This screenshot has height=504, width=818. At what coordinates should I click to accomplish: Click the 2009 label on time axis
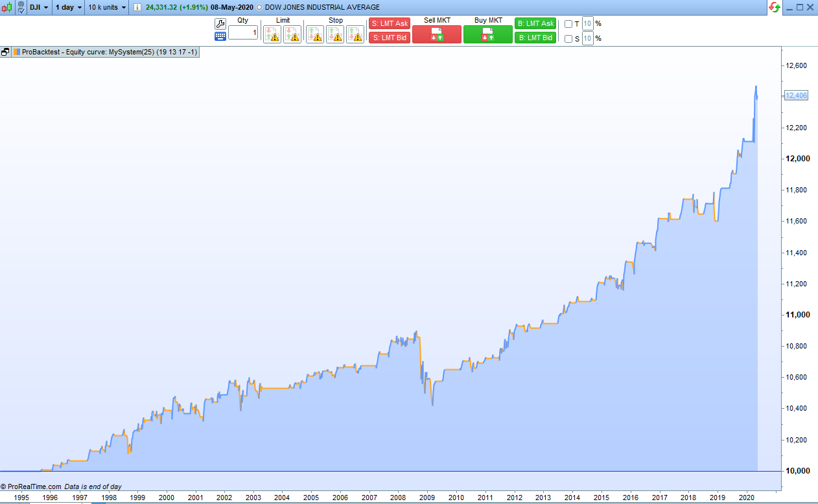427,498
